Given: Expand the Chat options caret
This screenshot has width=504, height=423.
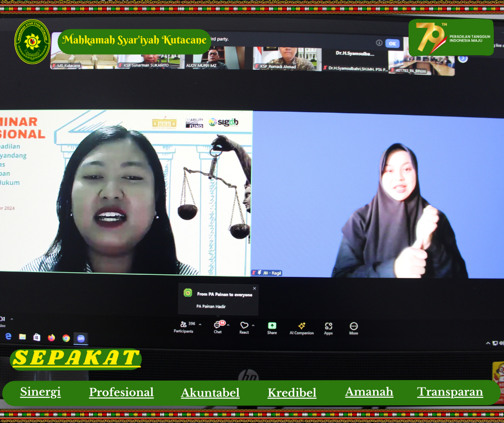Looking at the screenshot, I should point(228,325).
